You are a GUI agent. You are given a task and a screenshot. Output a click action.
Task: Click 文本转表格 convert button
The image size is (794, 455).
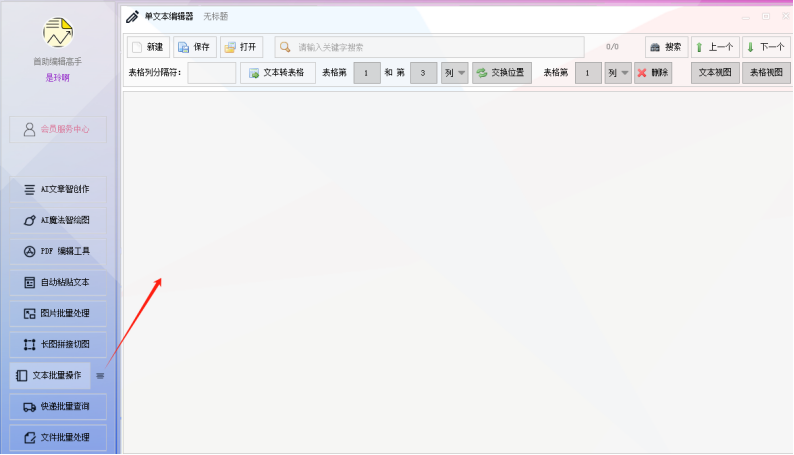(x=278, y=73)
